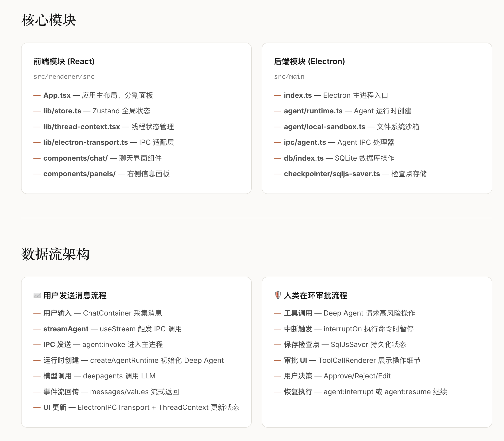Click the 数据流架构 section heading

coord(55,254)
